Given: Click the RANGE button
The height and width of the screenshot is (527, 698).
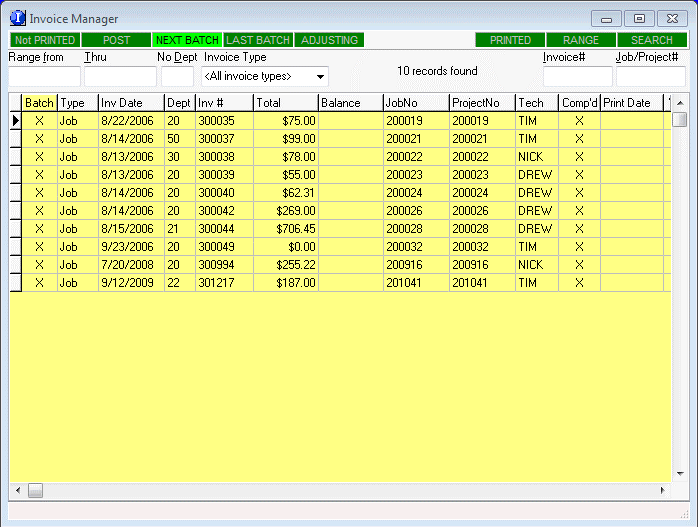Looking at the screenshot, I should click(x=581, y=40).
